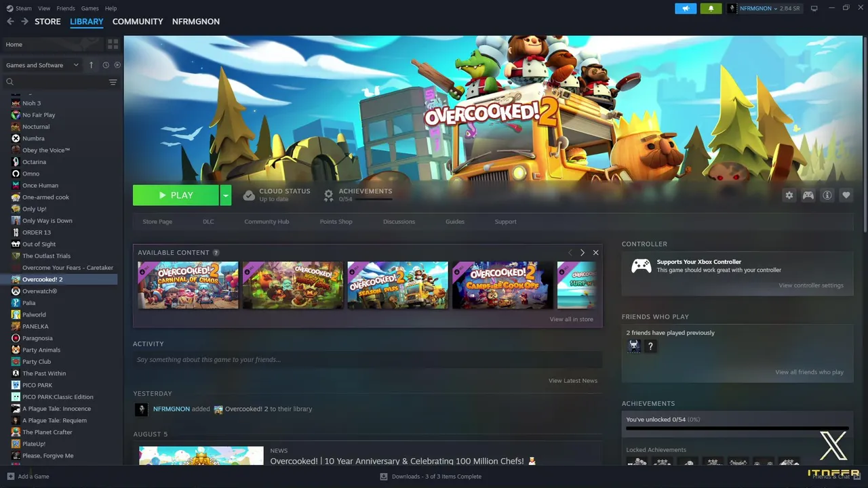Open View controller settings link
The height and width of the screenshot is (488, 868).
811,285
